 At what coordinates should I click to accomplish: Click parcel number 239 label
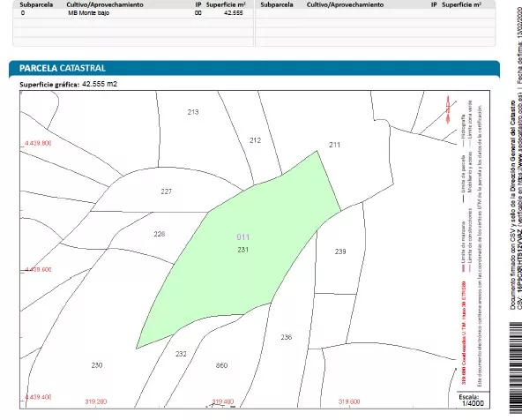coord(340,251)
